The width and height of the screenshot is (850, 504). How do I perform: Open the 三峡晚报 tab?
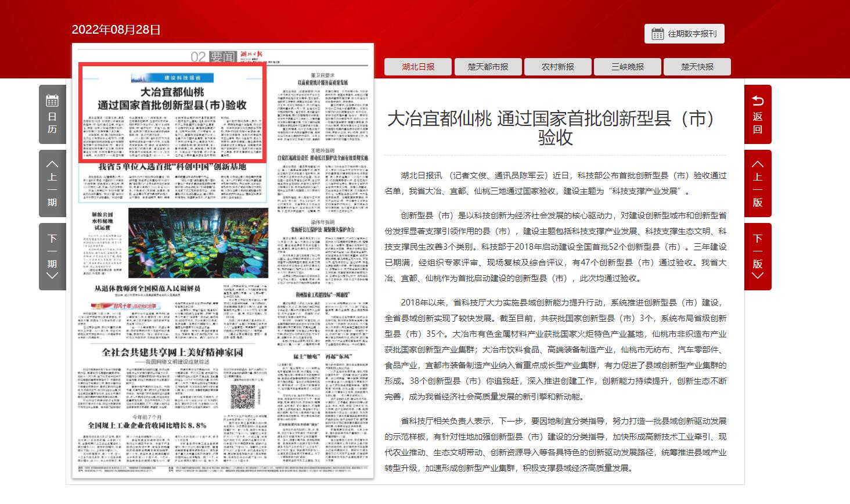point(627,67)
